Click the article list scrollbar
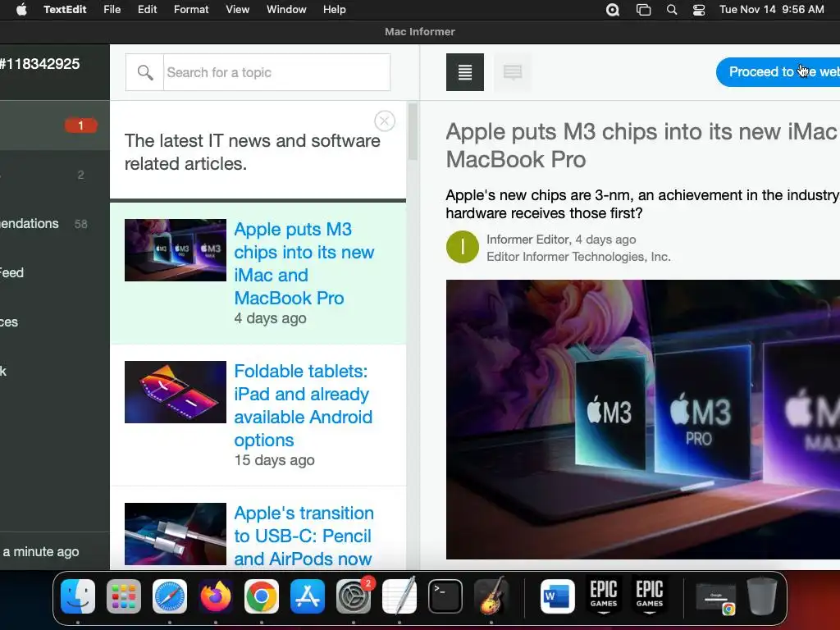 pos(412,132)
